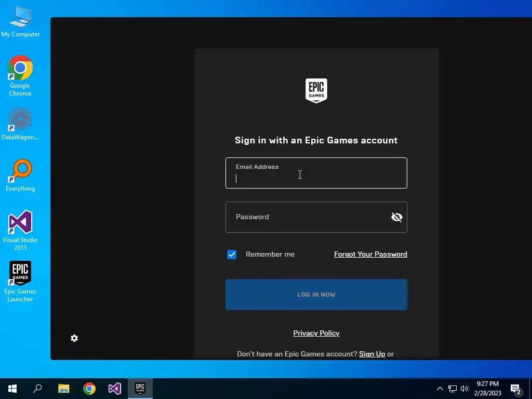Viewport: 532px width, 399px height.
Task: Open Action Center notifications icon
Action: click(x=516, y=389)
